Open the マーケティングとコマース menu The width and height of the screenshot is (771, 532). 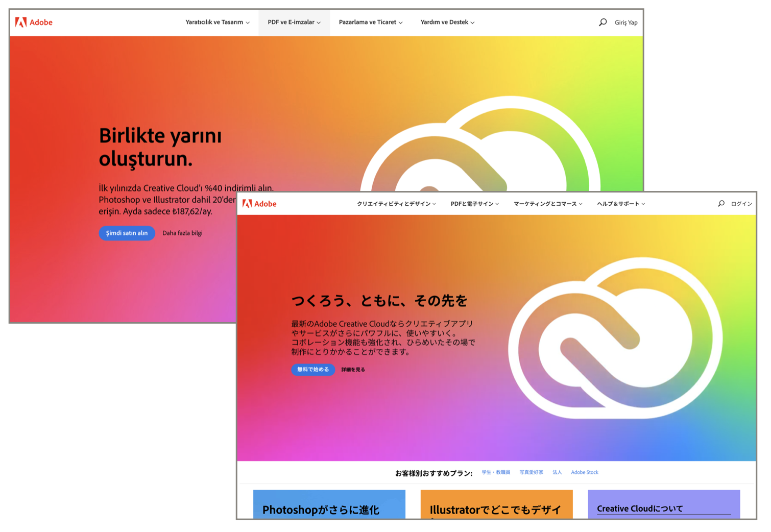[548, 204]
